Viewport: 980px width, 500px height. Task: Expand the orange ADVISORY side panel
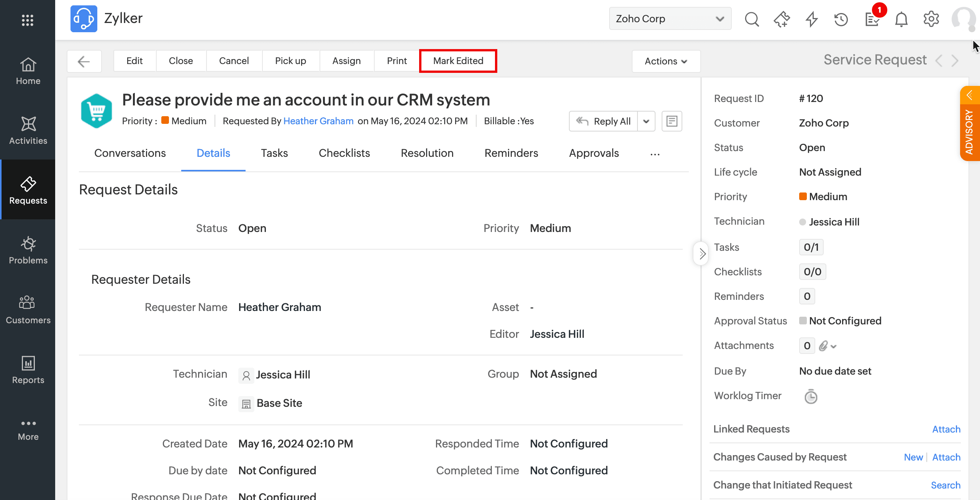coord(970,123)
